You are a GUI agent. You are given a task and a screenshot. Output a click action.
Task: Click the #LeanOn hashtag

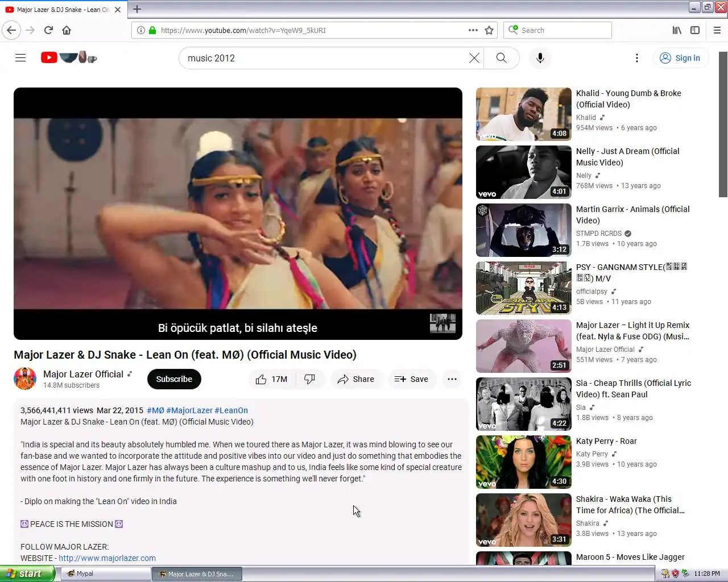tap(231, 410)
